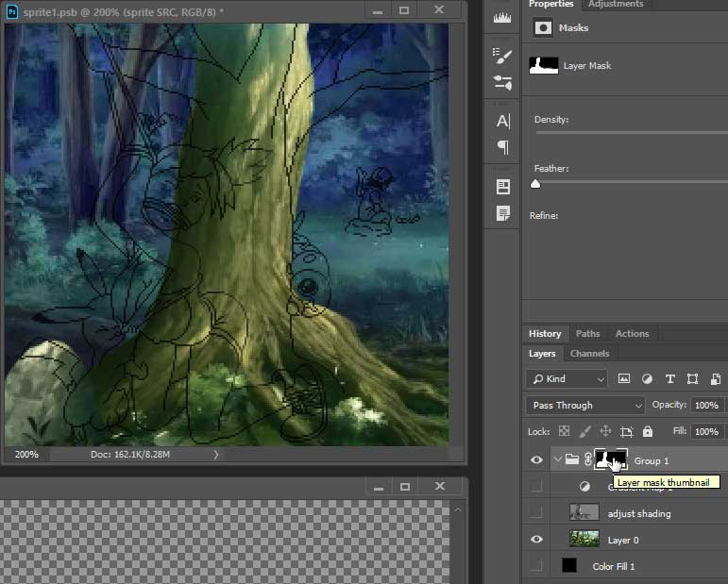Open the Paragraph panel icon

pyautogui.click(x=502, y=147)
